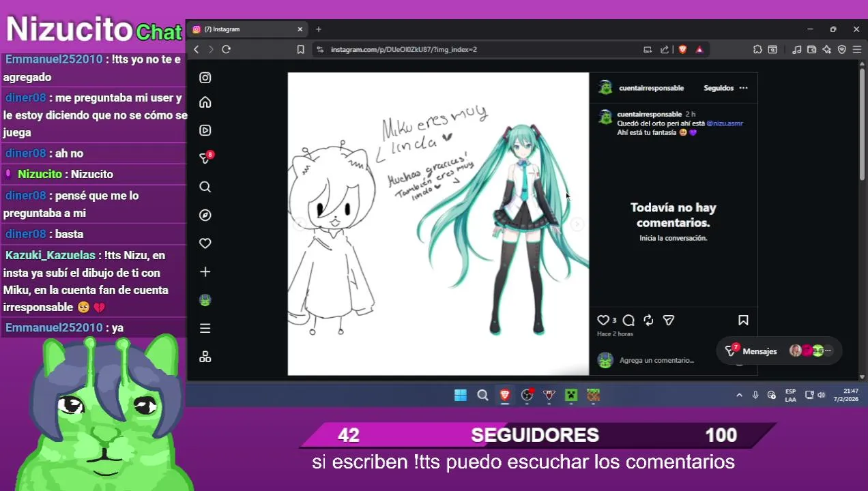Open the Meta apps icon below More

tap(205, 357)
